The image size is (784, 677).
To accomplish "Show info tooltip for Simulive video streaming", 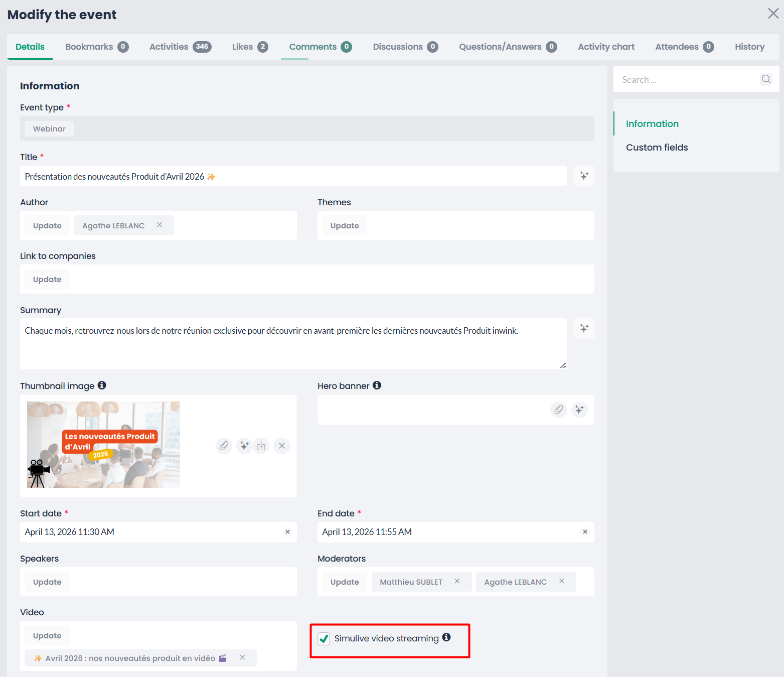I will [x=446, y=637].
